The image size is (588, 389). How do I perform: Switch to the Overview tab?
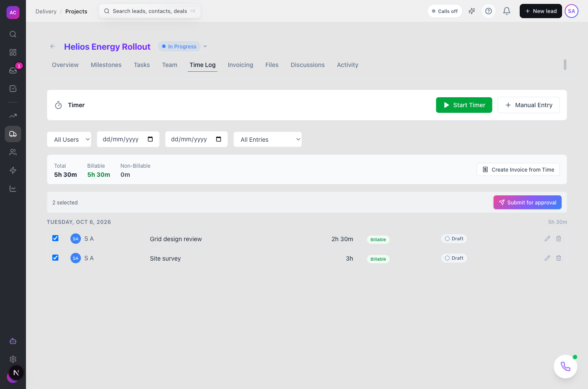click(x=65, y=65)
